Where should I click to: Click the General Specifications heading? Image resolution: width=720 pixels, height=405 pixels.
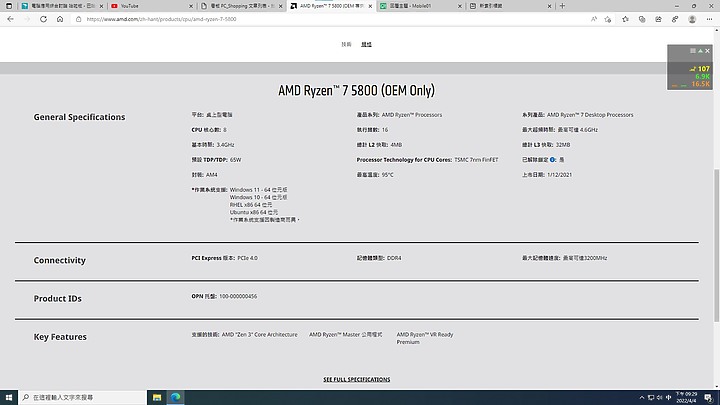79,117
